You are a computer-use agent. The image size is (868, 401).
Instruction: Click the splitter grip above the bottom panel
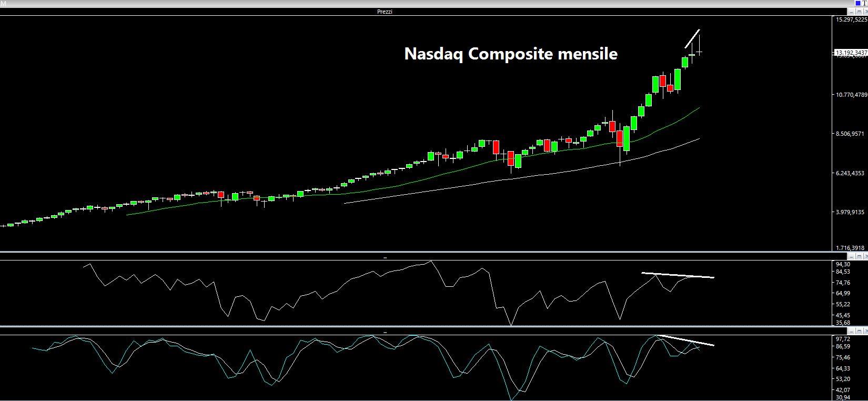(x=385, y=333)
